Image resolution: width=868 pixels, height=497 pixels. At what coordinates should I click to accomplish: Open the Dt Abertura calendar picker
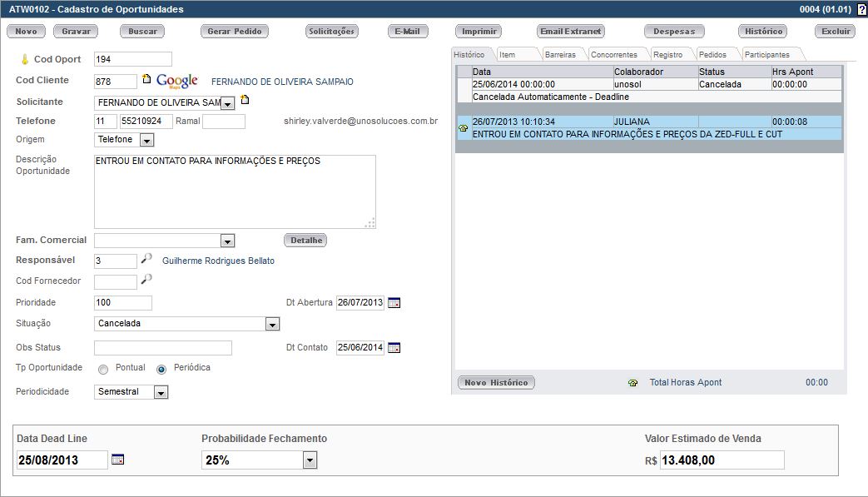394,303
